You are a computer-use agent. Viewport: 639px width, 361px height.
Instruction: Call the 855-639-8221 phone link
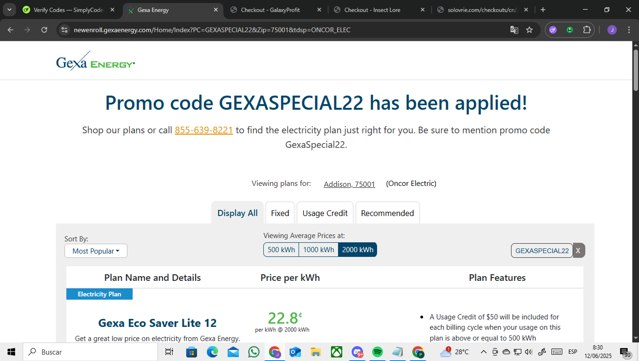coord(204,130)
